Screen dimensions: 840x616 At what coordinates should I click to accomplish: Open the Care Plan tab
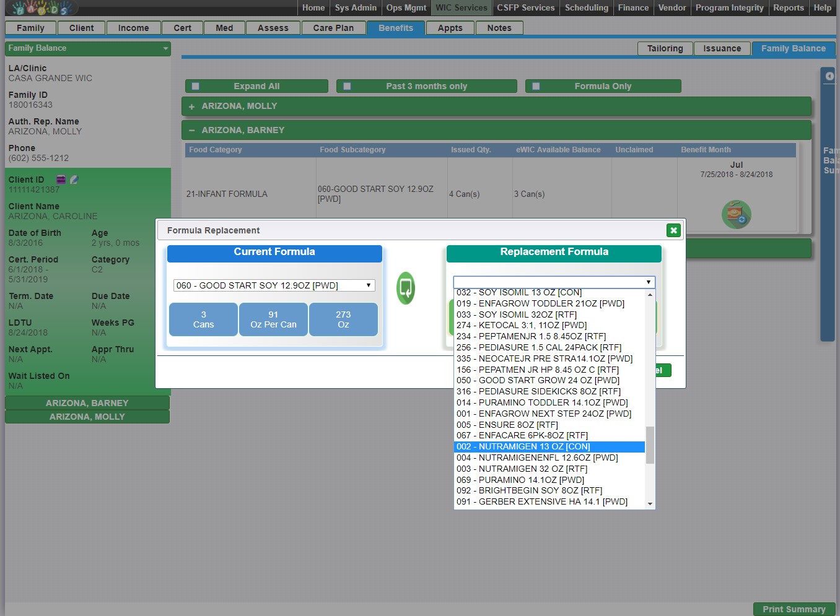(333, 28)
